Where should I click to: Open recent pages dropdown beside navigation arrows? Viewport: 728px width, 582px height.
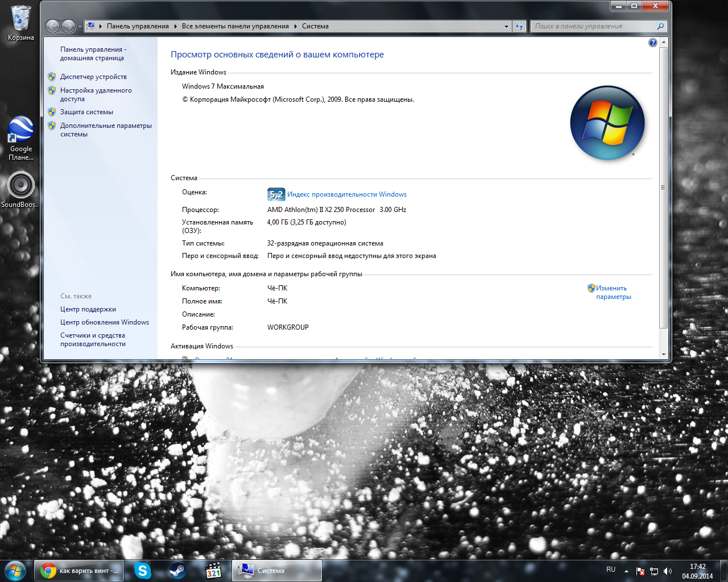(x=80, y=27)
